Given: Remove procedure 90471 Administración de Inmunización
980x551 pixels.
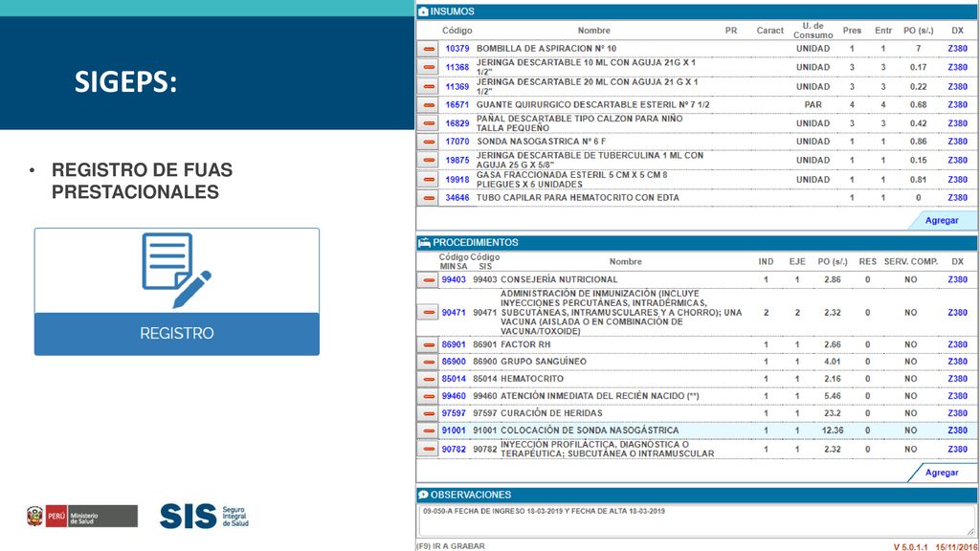Looking at the screenshot, I should coord(428,313).
